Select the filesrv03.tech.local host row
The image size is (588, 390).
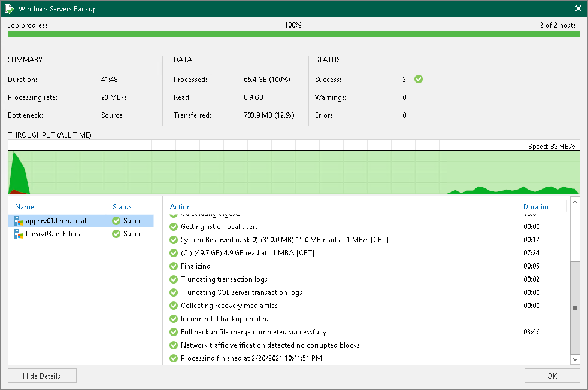[x=81, y=234]
